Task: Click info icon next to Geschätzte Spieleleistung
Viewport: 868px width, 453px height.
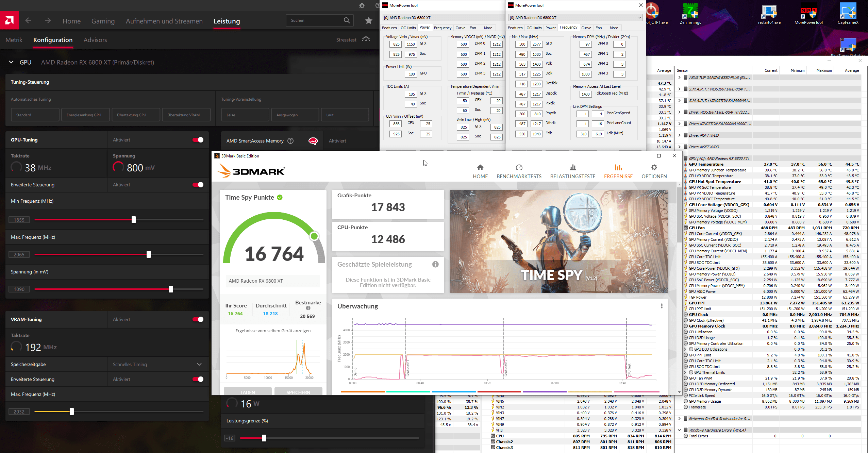Action: coord(435,264)
